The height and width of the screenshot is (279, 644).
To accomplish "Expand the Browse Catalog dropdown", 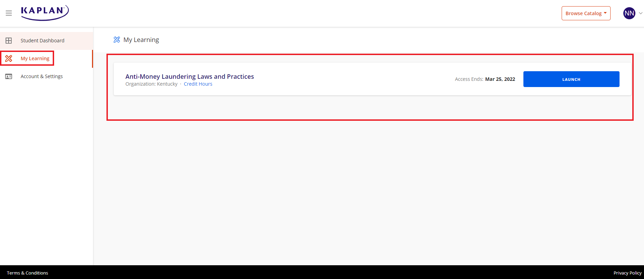I will (586, 13).
